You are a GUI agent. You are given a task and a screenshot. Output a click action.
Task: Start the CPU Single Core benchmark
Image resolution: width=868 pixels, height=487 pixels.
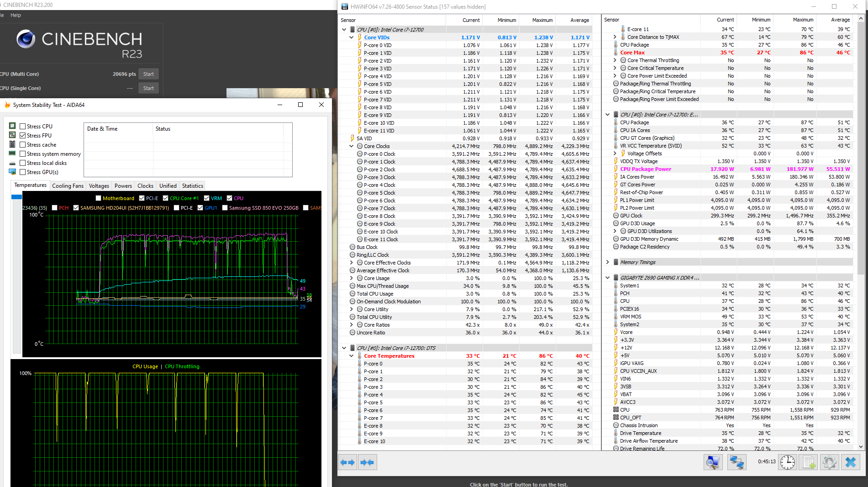148,88
